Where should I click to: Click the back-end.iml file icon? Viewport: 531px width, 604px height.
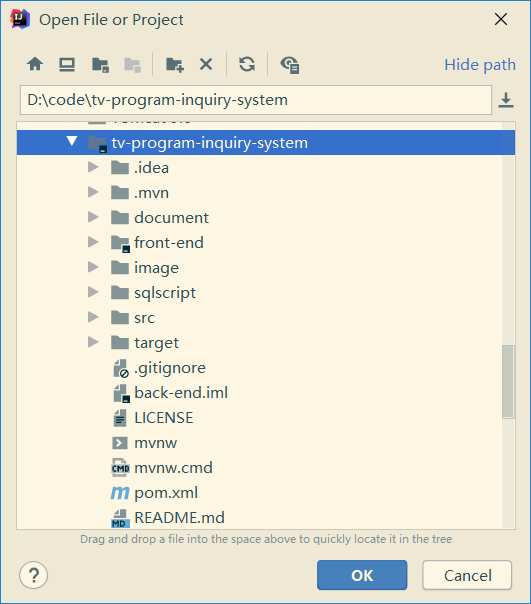tap(121, 393)
